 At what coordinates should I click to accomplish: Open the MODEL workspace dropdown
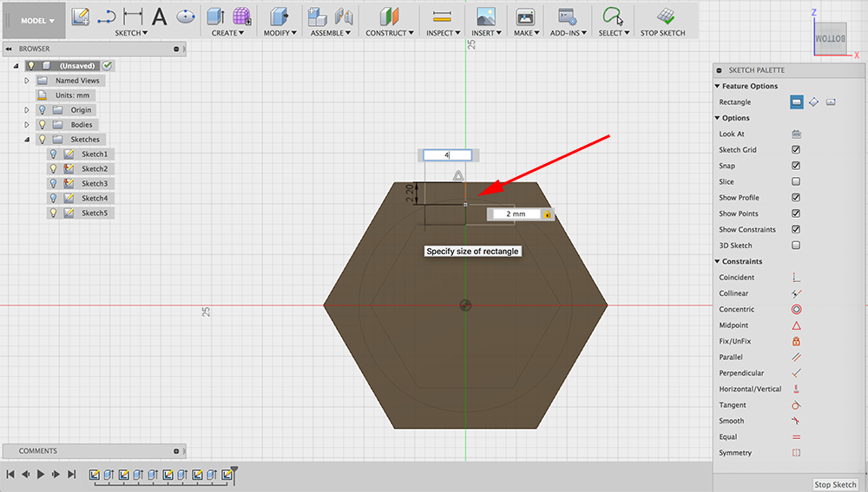click(37, 21)
